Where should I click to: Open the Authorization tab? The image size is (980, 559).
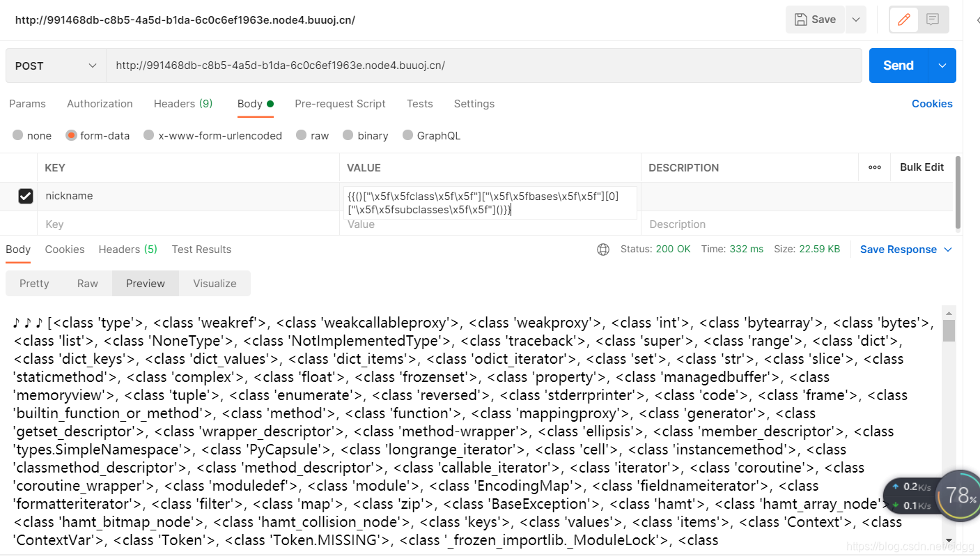pyautogui.click(x=100, y=104)
